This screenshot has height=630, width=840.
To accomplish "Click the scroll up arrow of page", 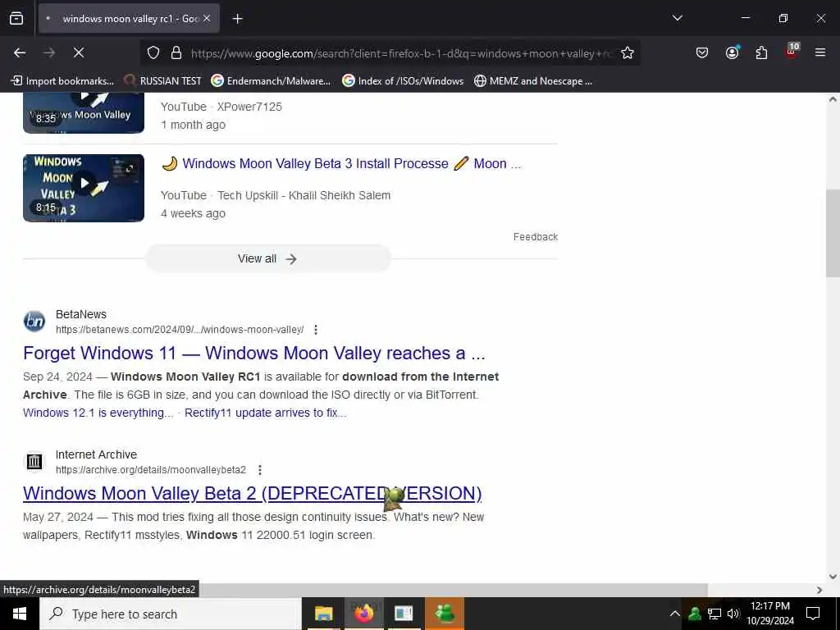I will [x=833, y=99].
